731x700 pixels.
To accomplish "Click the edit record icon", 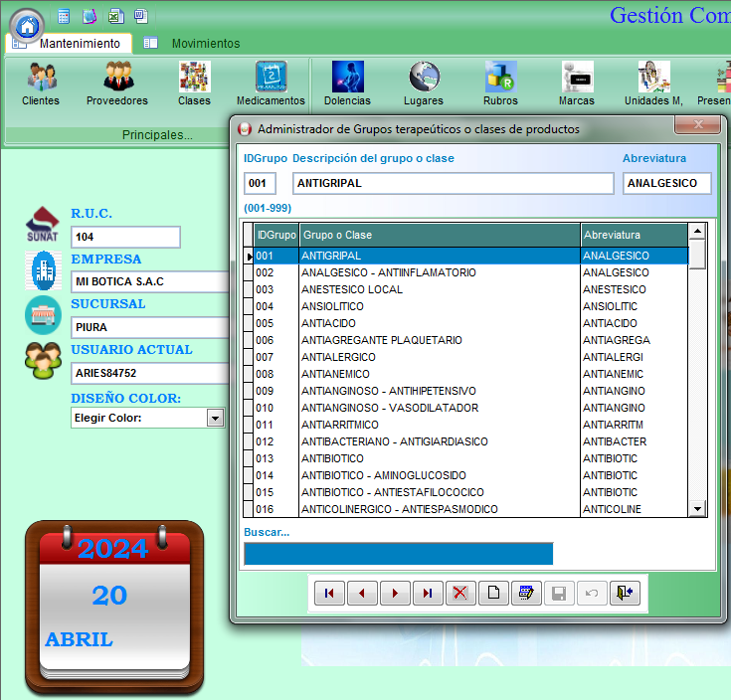I will click(x=525, y=594).
